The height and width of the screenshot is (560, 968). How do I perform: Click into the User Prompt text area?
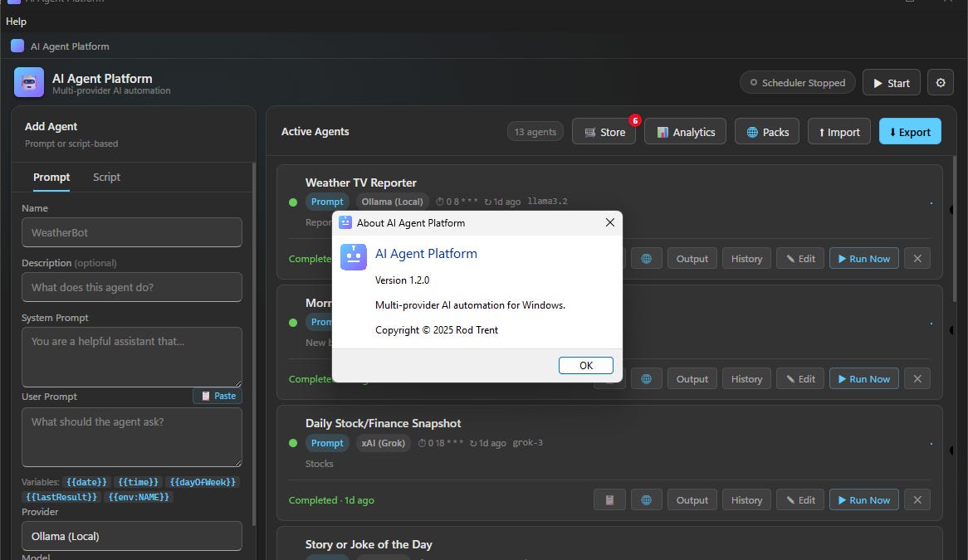(x=131, y=437)
